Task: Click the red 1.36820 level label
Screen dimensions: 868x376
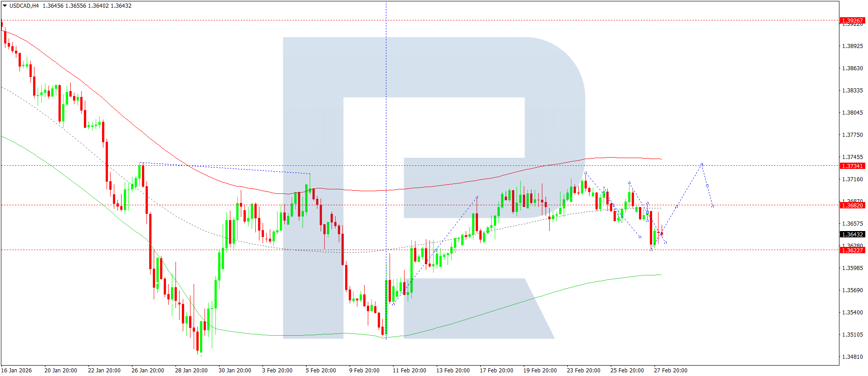Action: click(x=852, y=205)
